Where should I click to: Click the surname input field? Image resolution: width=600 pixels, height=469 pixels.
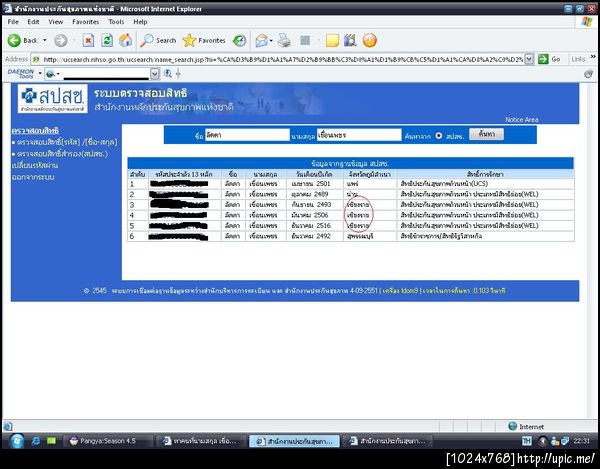click(x=359, y=135)
